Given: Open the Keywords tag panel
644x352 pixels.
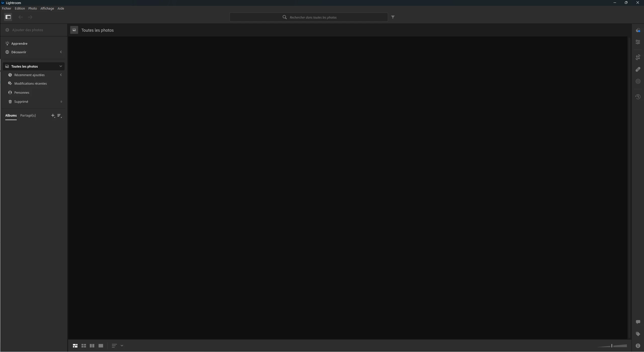Looking at the screenshot, I should [638, 334].
